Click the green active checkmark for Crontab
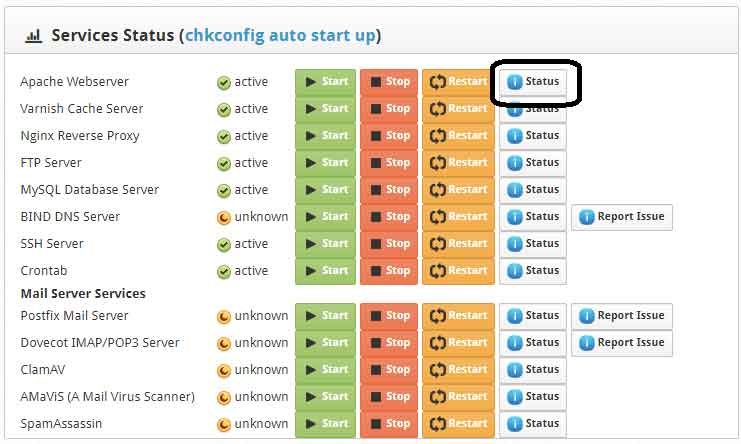 [x=224, y=271]
